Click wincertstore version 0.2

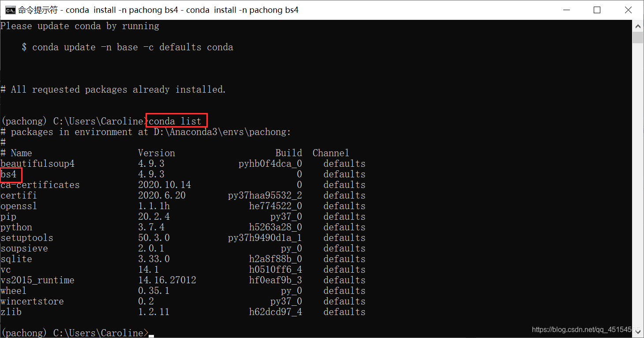pos(146,301)
